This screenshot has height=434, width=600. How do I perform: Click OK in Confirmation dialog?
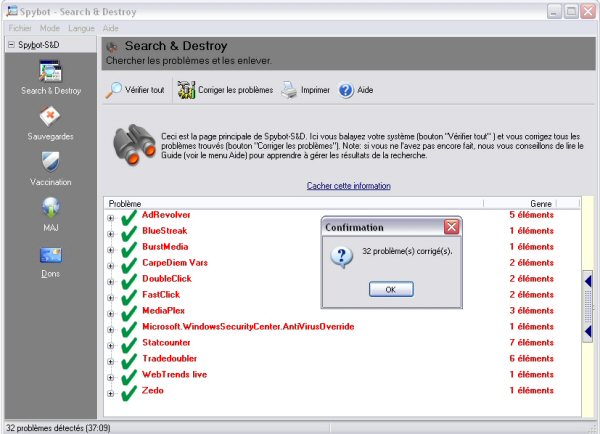click(391, 289)
